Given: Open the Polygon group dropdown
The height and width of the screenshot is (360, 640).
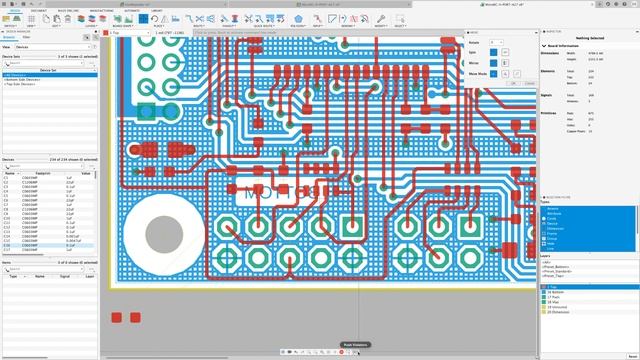Looking at the screenshot, I should tap(298, 26).
